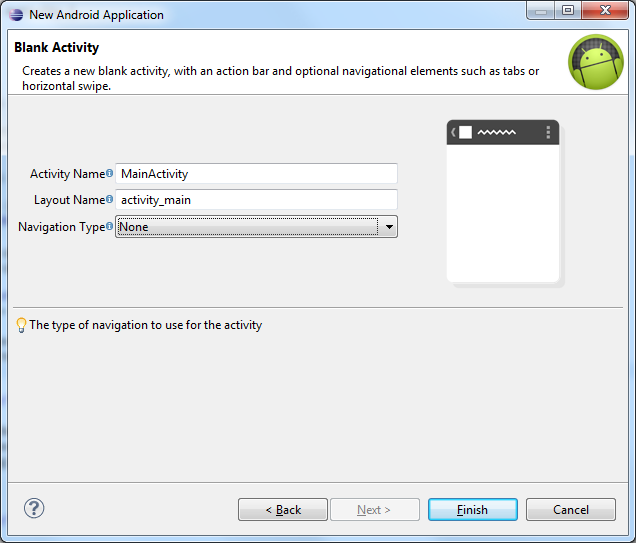Minimize the dialog window

coord(540,11)
